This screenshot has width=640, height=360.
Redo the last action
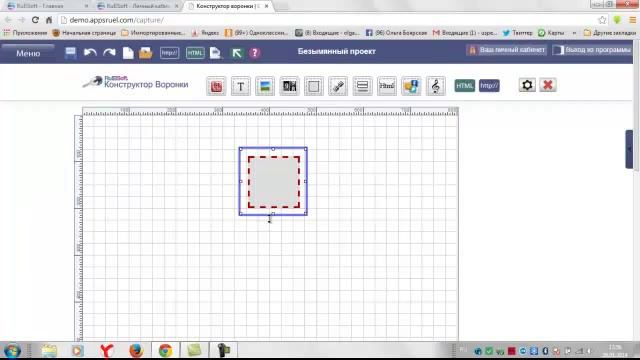pyautogui.click(x=109, y=53)
